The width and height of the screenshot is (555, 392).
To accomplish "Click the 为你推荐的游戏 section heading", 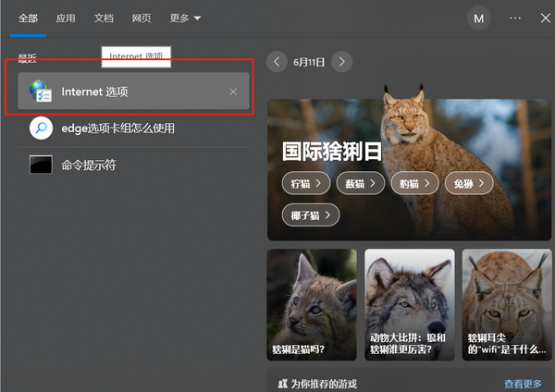I will tap(324, 384).
